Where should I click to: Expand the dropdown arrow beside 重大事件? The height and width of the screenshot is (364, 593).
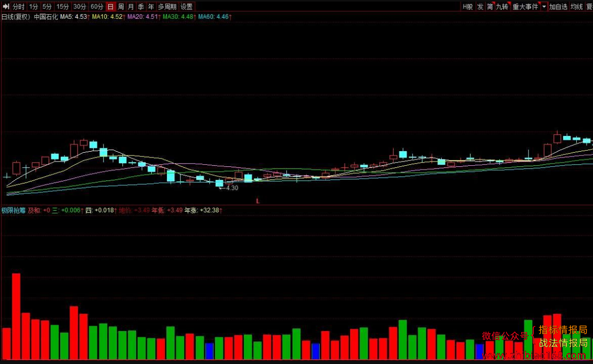tap(544, 6)
